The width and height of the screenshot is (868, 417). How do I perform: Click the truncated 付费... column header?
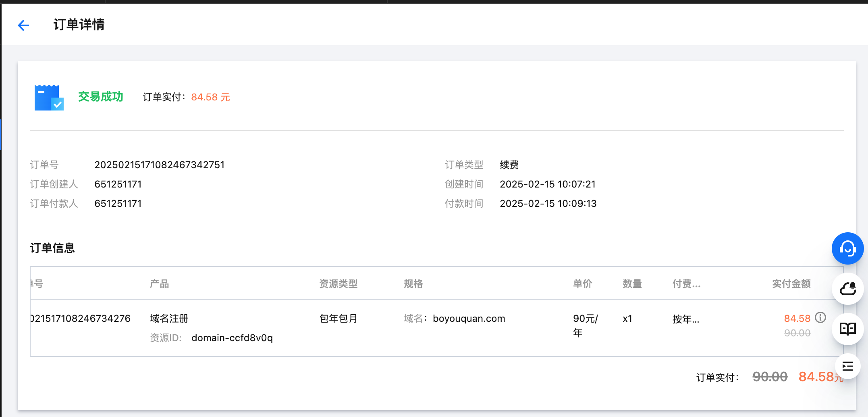coord(686,284)
